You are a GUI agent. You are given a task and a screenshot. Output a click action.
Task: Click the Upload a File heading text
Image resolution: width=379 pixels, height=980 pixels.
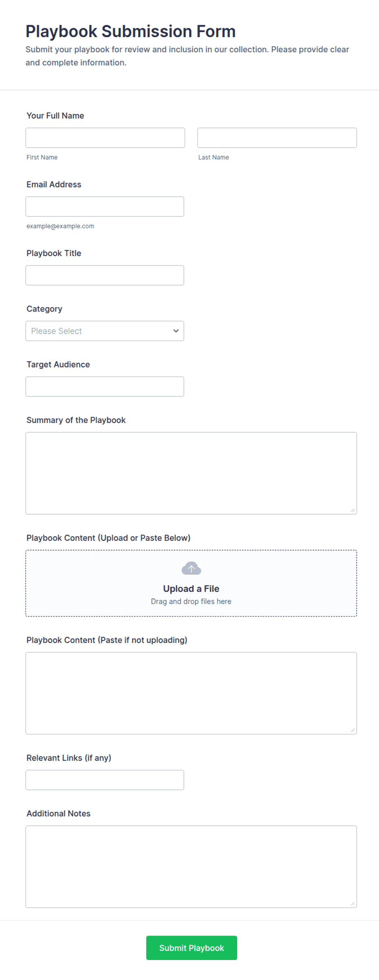point(191,588)
